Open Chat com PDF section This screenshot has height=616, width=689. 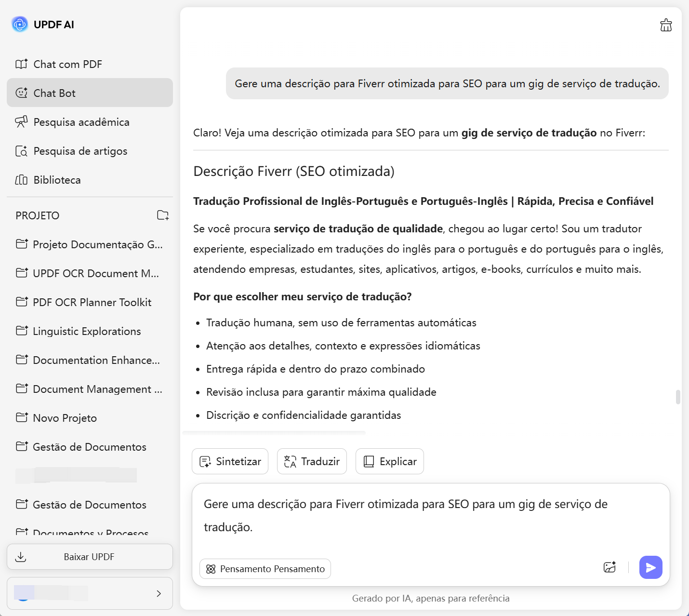67,64
